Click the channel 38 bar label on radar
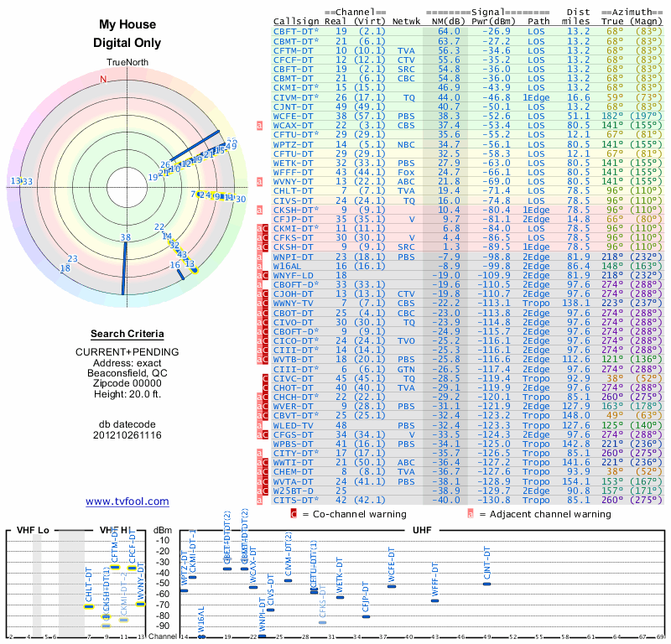 click(x=125, y=237)
